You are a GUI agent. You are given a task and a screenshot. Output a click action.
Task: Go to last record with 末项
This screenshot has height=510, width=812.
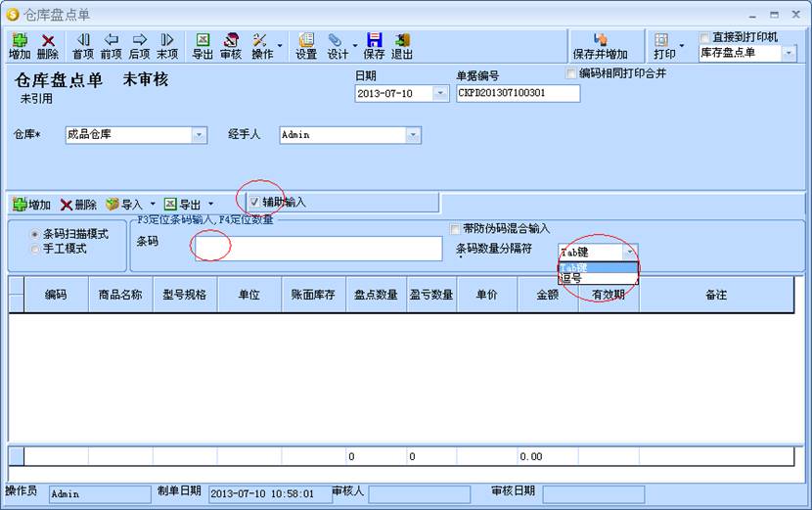tap(167, 45)
